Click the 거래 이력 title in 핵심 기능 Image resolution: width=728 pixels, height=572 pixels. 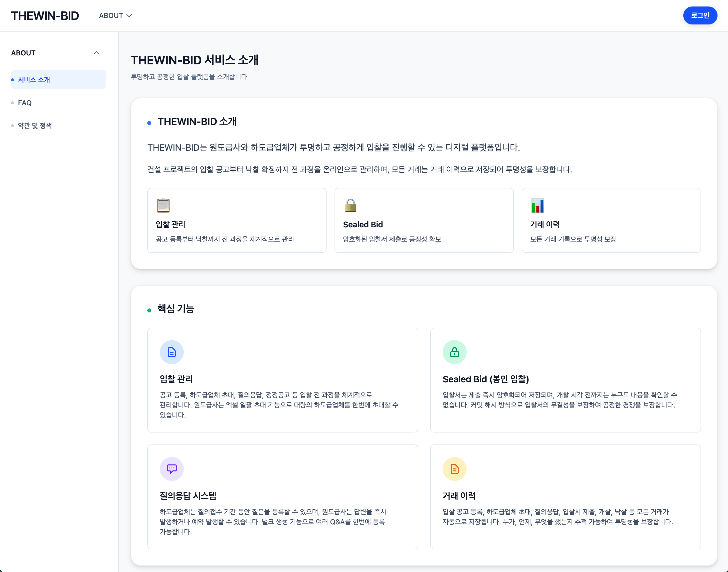(x=459, y=496)
